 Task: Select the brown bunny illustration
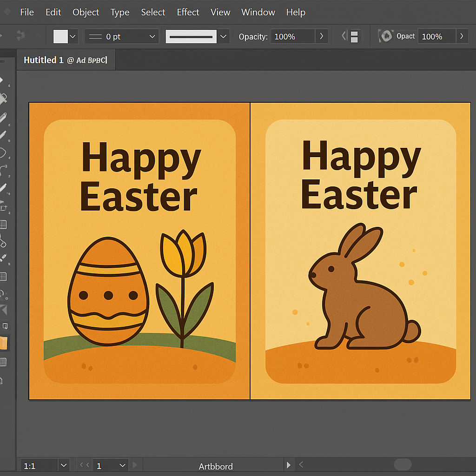364,286
